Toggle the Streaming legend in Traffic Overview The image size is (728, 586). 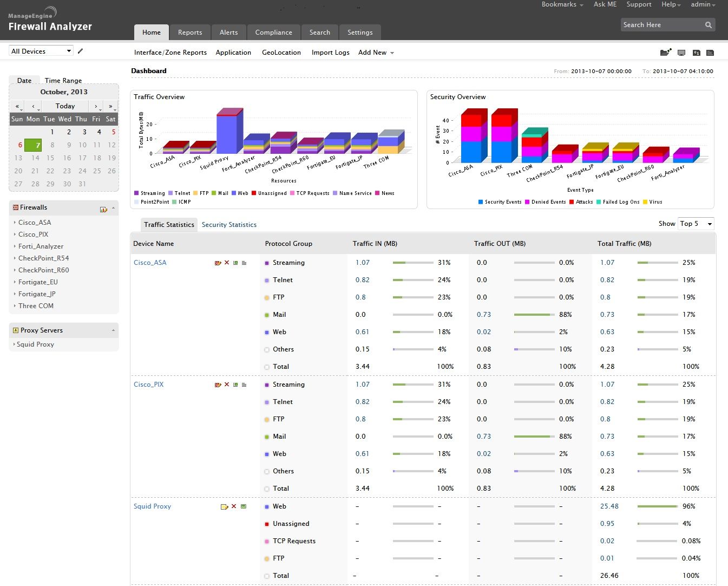point(149,193)
